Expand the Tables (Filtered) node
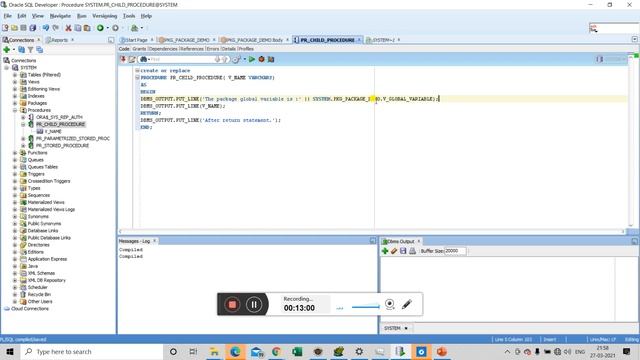The height and width of the screenshot is (360, 640). click(x=15, y=75)
